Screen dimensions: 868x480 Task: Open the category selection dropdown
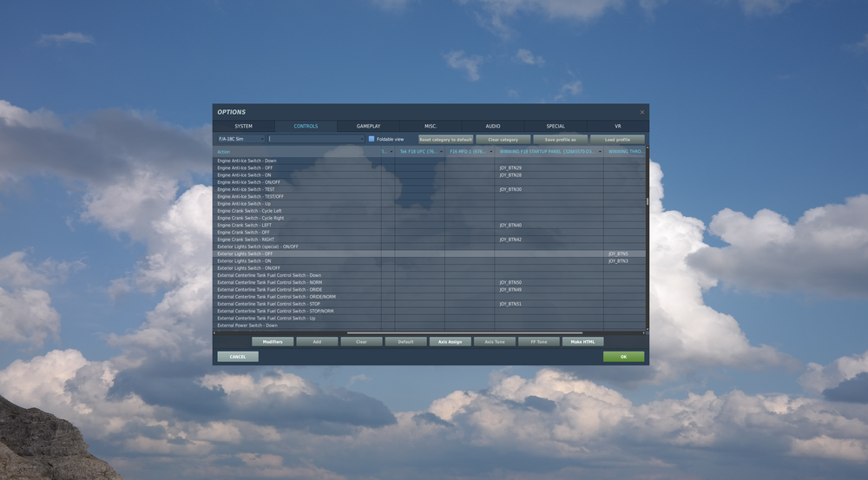click(x=317, y=139)
